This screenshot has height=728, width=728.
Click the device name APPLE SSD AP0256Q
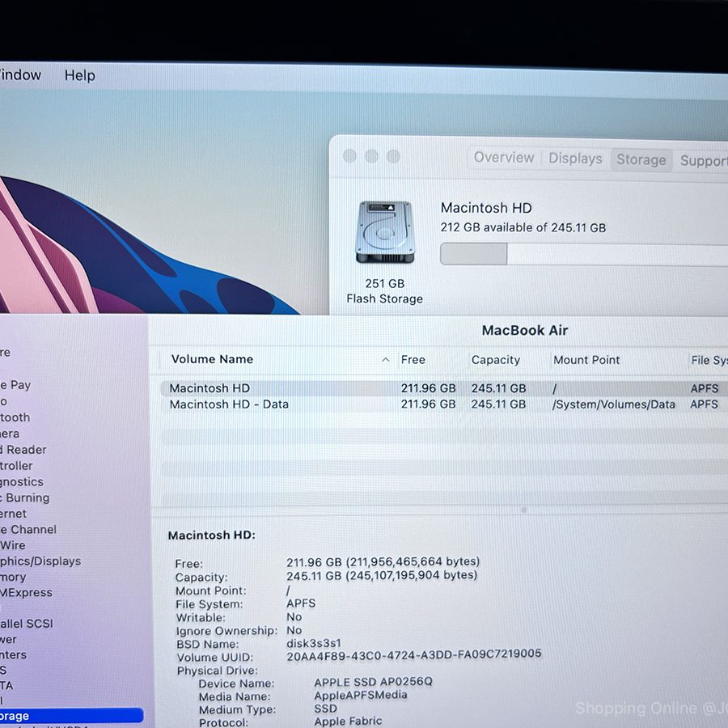tap(373, 682)
